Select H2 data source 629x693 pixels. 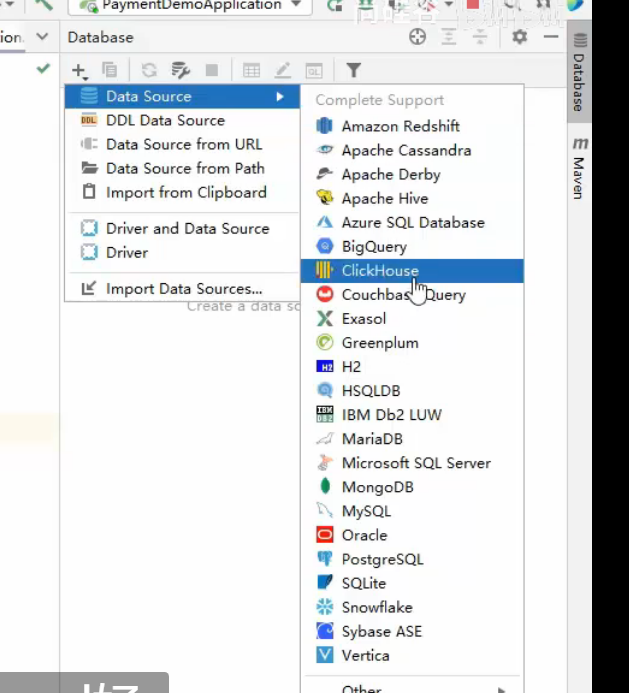click(412, 367)
